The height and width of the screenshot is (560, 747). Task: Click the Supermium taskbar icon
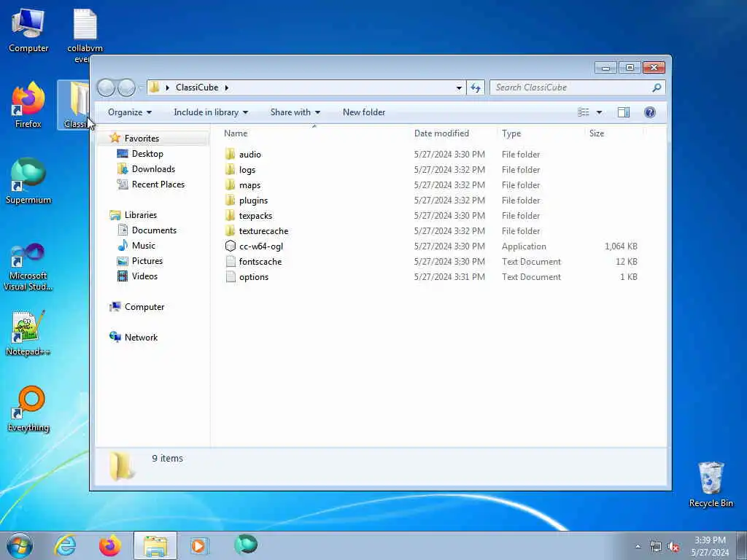pyautogui.click(x=246, y=545)
